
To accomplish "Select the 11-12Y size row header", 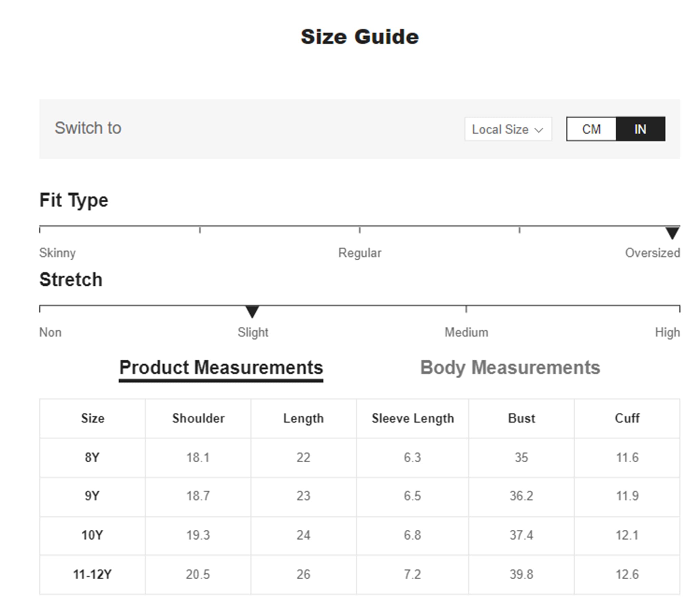I will point(92,574).
